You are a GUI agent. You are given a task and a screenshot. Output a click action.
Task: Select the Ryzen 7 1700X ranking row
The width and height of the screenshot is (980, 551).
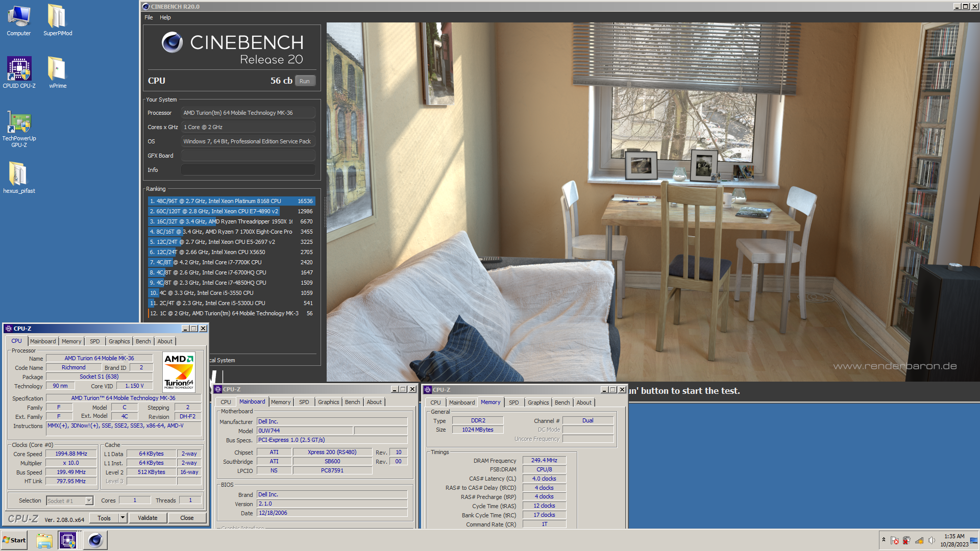point(231,232)
